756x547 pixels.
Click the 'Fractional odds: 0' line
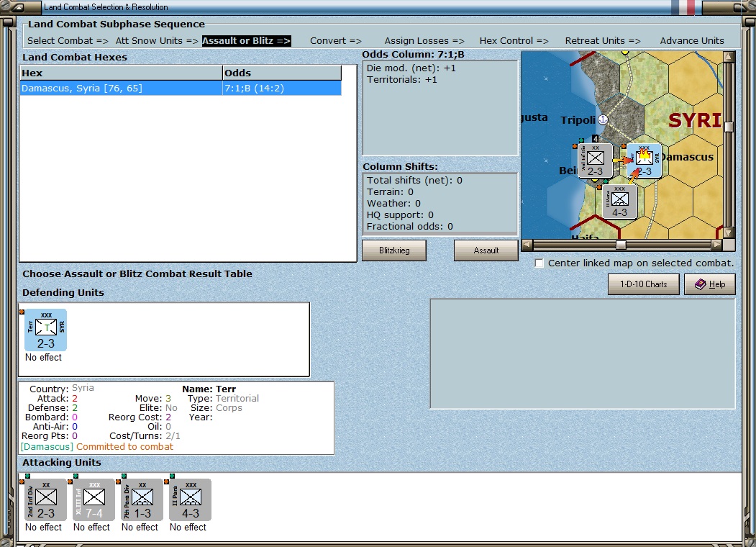pyautogui.click(x=409, y=227)
